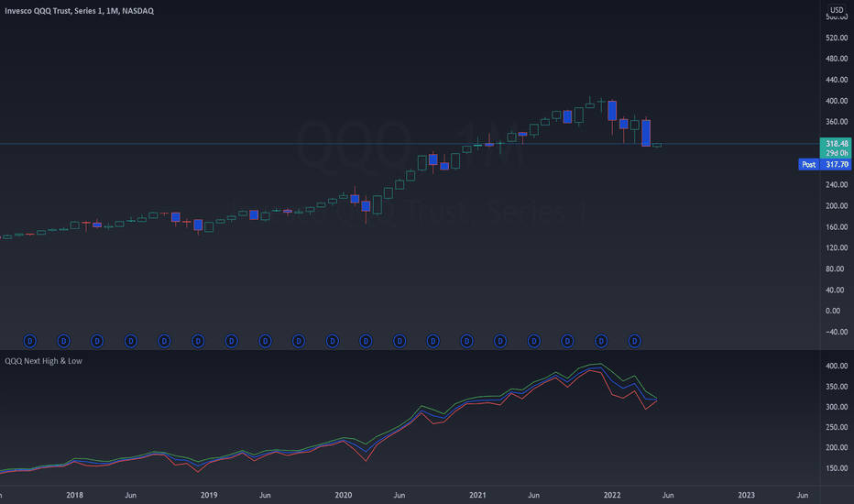
Task: Click the 480.00 price axis value
Action: click(837, 59)
